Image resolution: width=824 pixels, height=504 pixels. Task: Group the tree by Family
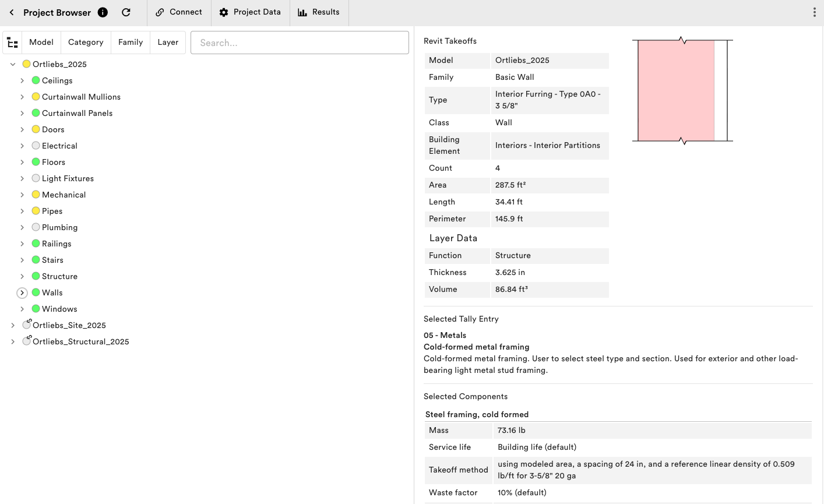tap(131, 43)
